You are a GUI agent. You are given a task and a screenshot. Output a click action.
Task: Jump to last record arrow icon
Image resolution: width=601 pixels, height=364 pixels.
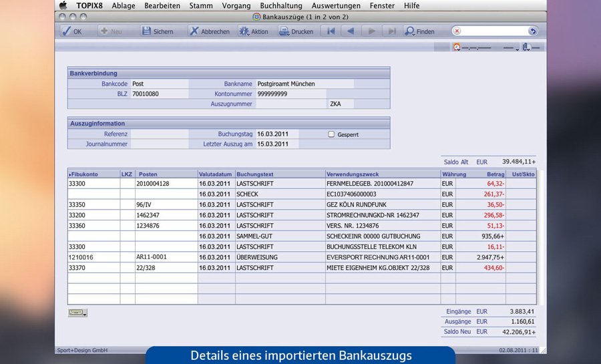point(391,31)
